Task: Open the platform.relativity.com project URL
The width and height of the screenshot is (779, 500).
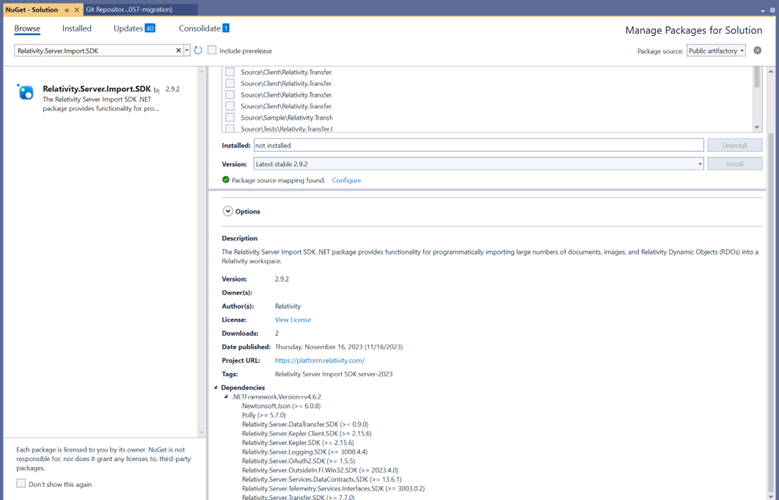Action: point(319,360)
